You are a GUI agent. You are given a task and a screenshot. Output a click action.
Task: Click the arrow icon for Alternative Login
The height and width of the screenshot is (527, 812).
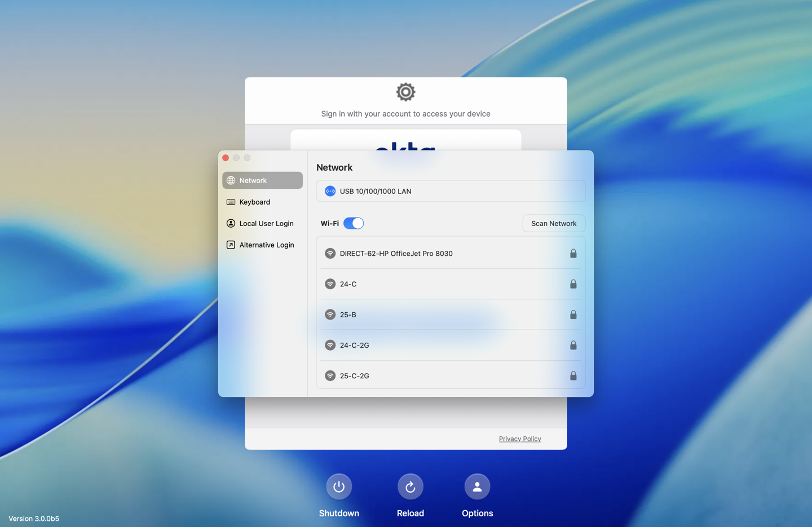231,245
